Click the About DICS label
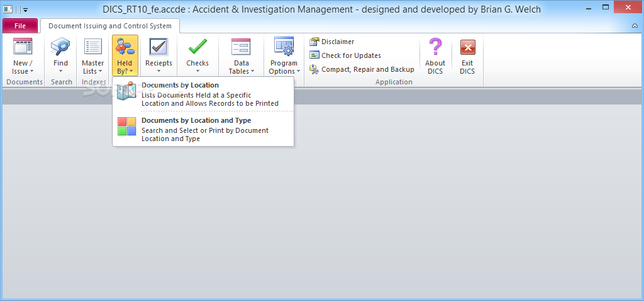This screenshot has width=644, height=301. coord(435,67)
